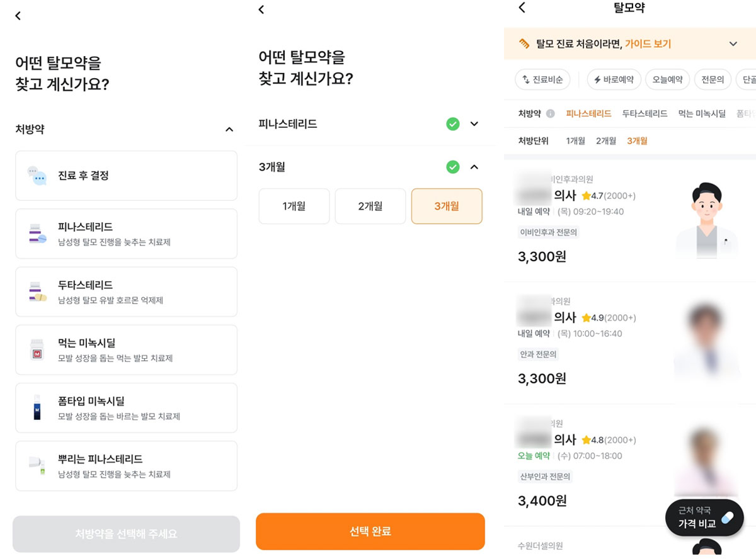The width and height of the screenshot is (756, 559).
Task: Switch prescription unit to 2개월 tab
Action: point(606,141)
